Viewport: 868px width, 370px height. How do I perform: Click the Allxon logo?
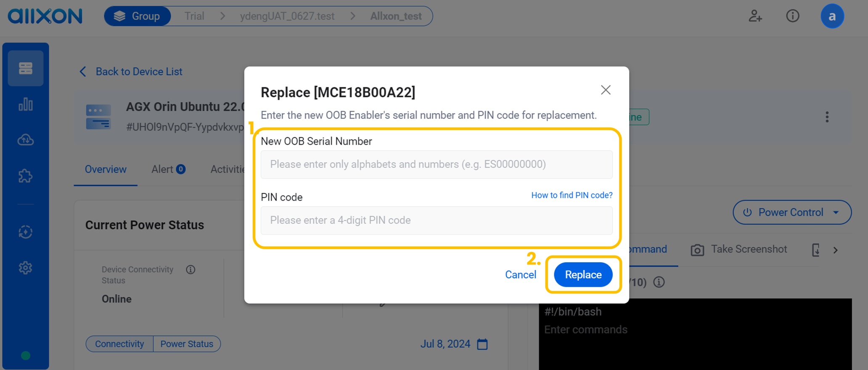tap(45, 16)
